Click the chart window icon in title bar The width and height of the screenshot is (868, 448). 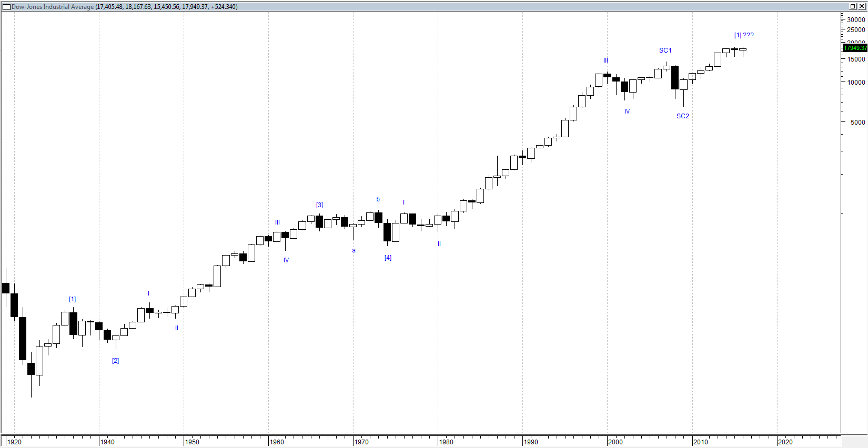click(7, 7)
